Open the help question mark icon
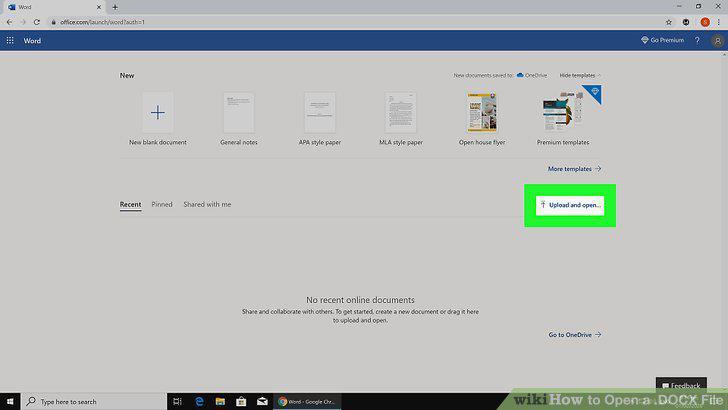Viewport: 728px width, 410px height. (x=697, y=40)
